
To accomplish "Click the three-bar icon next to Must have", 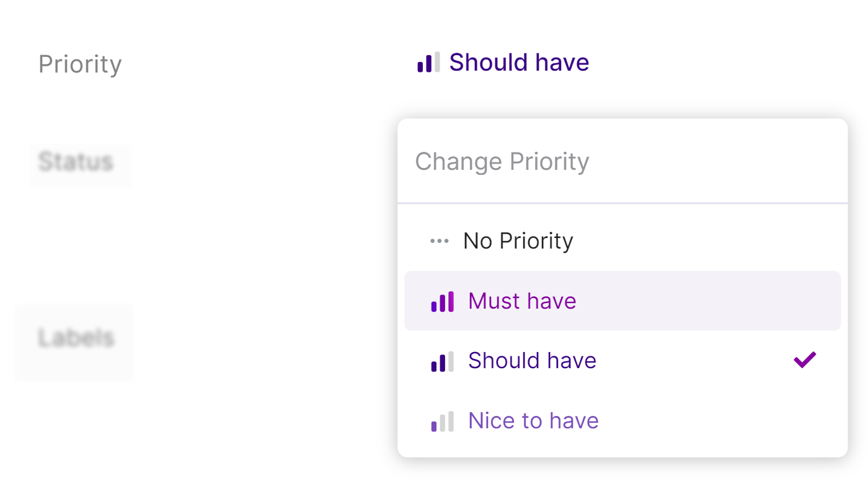I will (443, 301).
